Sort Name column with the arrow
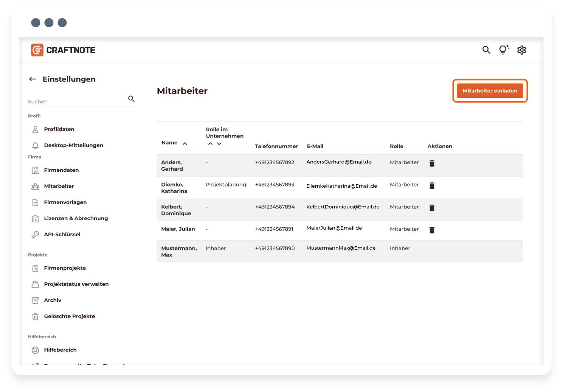 click(x=185, y=144)
